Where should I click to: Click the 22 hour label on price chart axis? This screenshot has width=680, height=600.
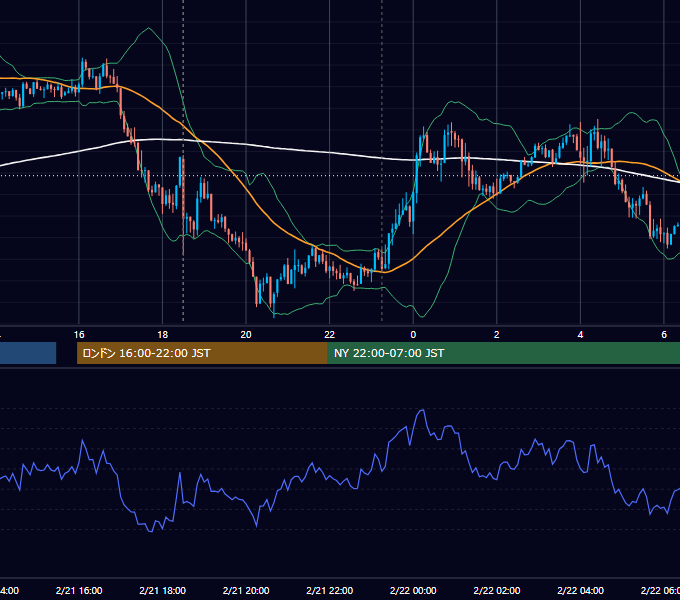[330, 335]
